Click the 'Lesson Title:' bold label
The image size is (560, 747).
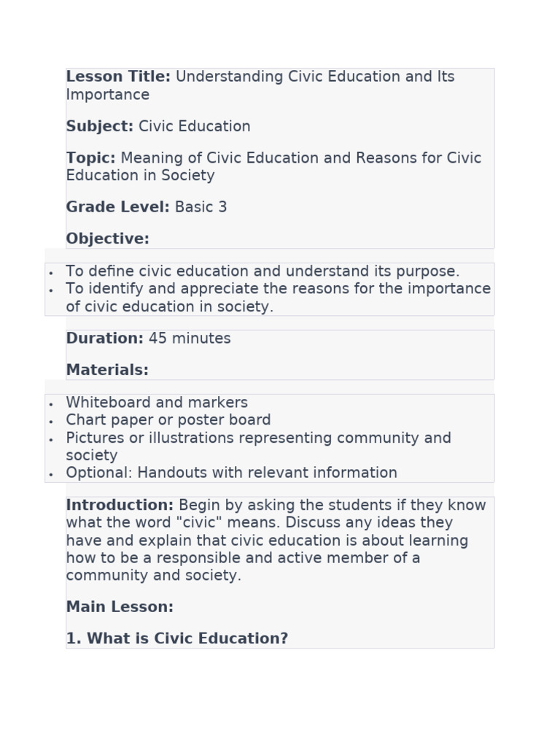[118, 77]
